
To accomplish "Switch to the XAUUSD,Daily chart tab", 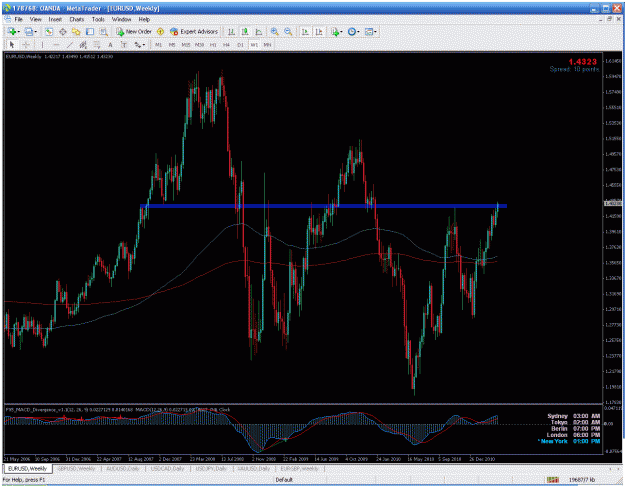I will tap(254, 469).
